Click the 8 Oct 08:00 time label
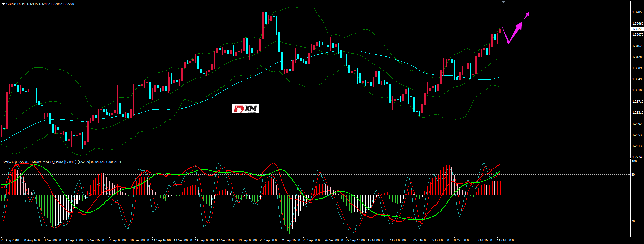This screenshot has height=244, width=644. click(x=462, y=240)
